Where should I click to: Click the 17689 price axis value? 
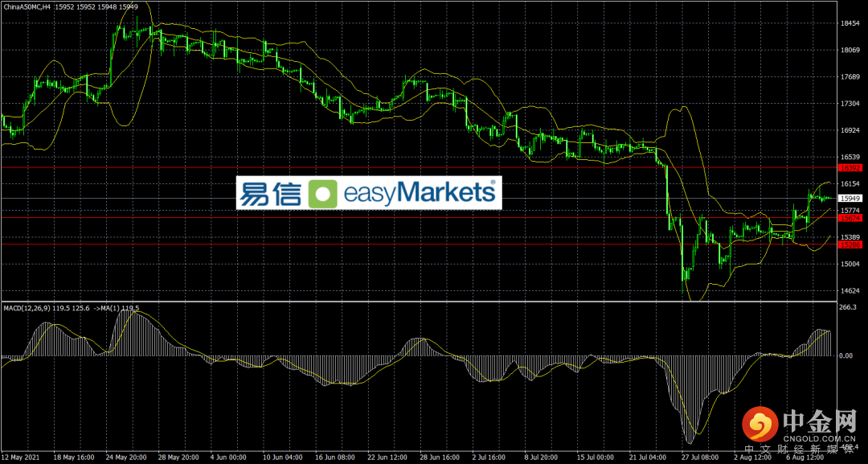tap(850, 77)
